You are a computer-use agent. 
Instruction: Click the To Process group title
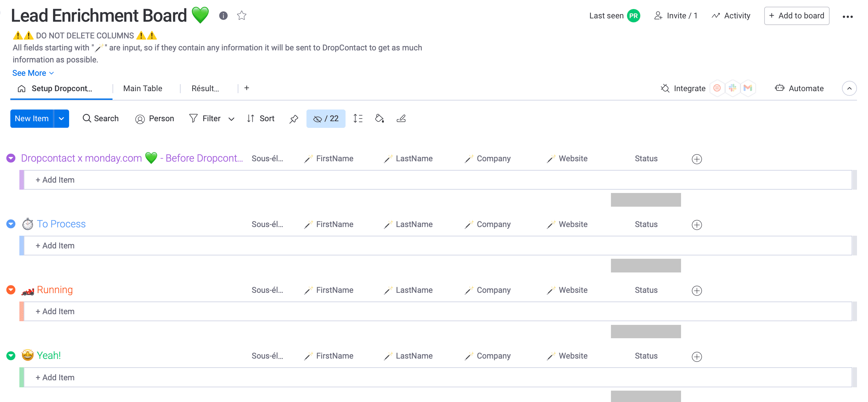click(x=61, y=224)
